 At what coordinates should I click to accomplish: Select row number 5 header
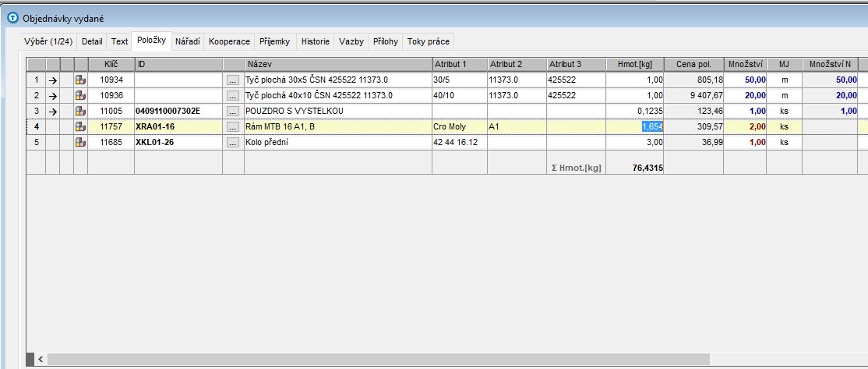36,143
